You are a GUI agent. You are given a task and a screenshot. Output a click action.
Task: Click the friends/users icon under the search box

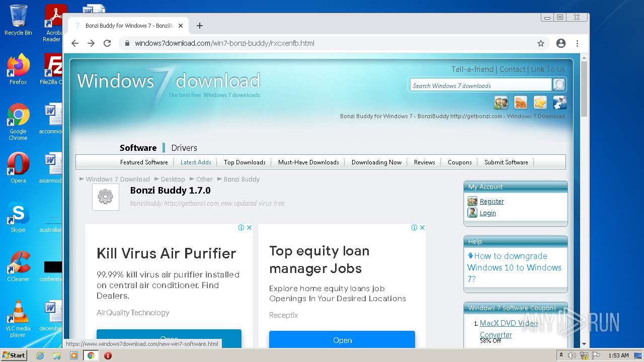pyautogui.click(x=501, y=103)
